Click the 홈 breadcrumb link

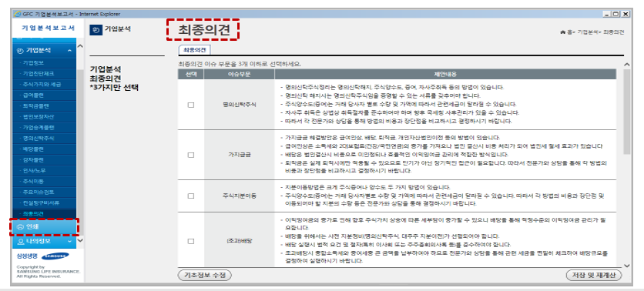click(569, 32)
